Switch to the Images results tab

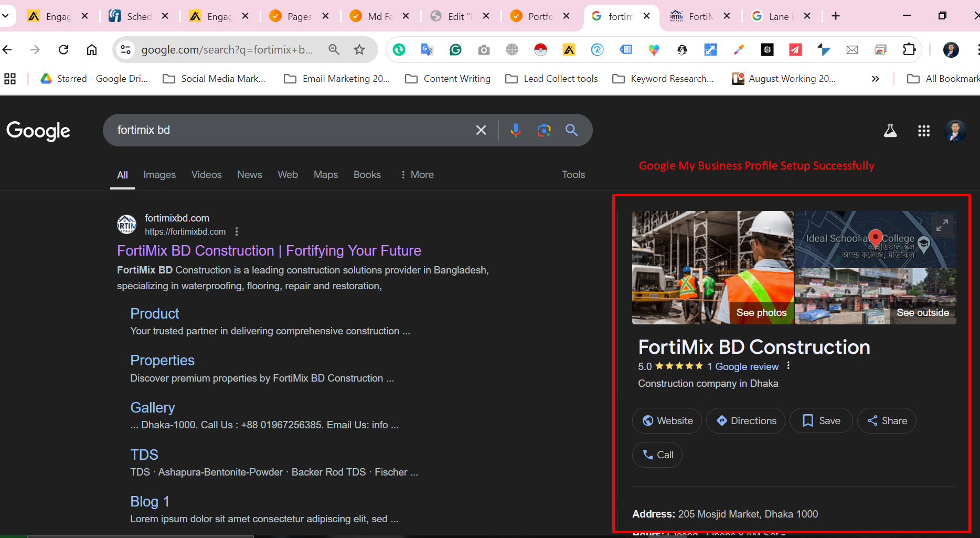click(159, 175)
